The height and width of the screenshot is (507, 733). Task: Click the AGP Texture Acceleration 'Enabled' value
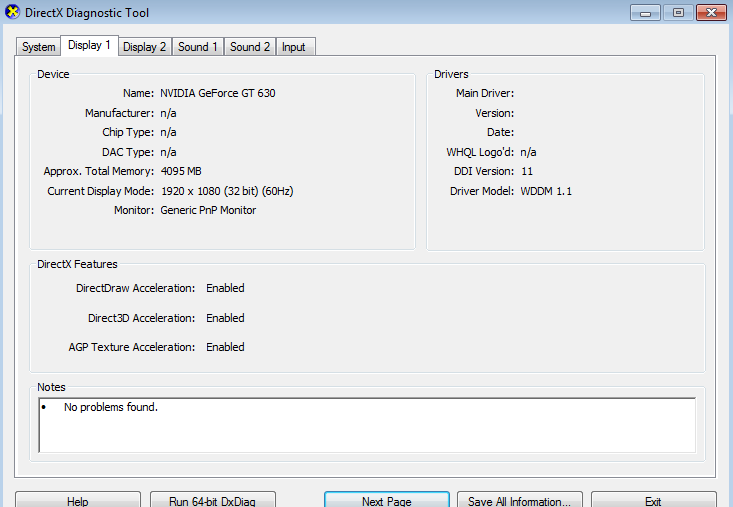click(x=225, y=347)
